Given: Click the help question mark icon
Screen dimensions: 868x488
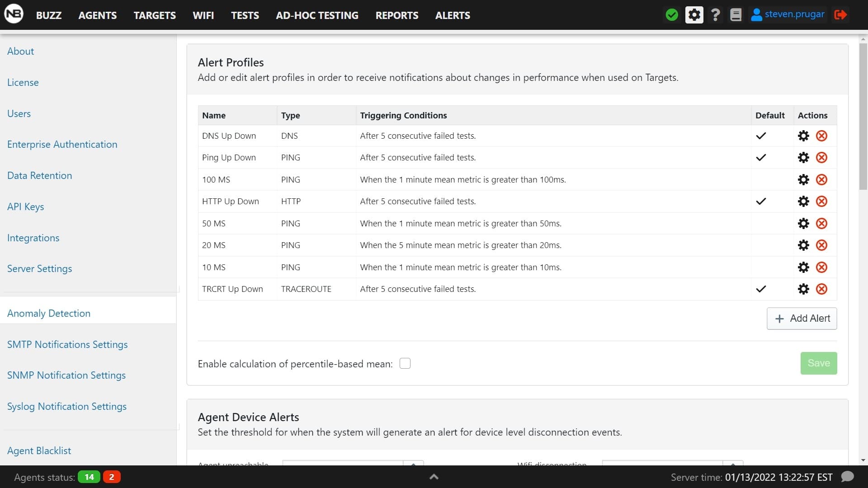Looking at the screenshot, I should 715,15.
